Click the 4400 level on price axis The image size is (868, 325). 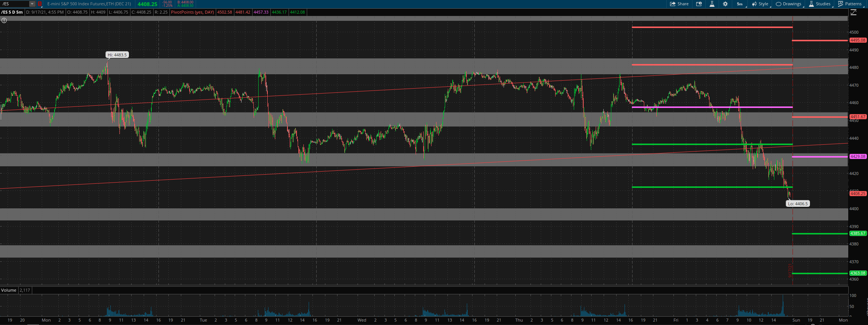coord(855,209)
